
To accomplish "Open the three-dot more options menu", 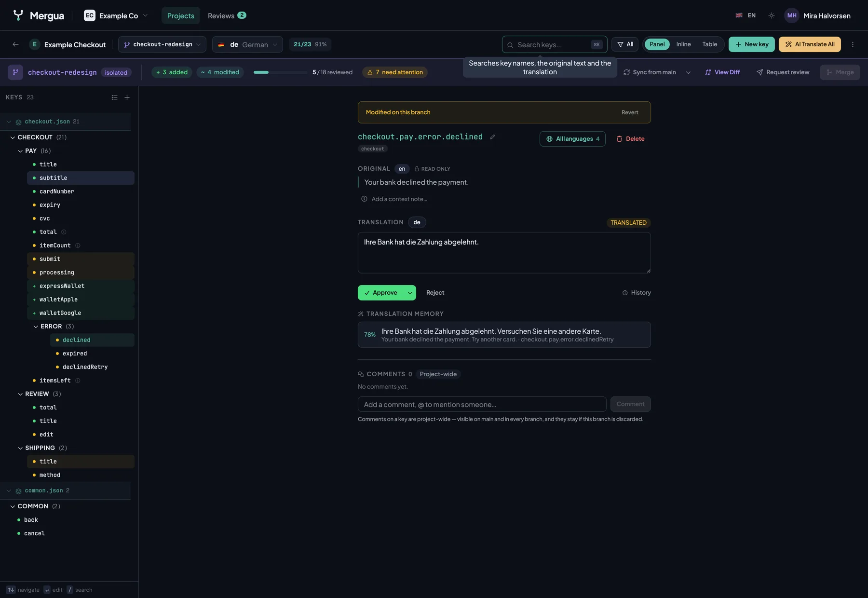I will click(853, 44).
